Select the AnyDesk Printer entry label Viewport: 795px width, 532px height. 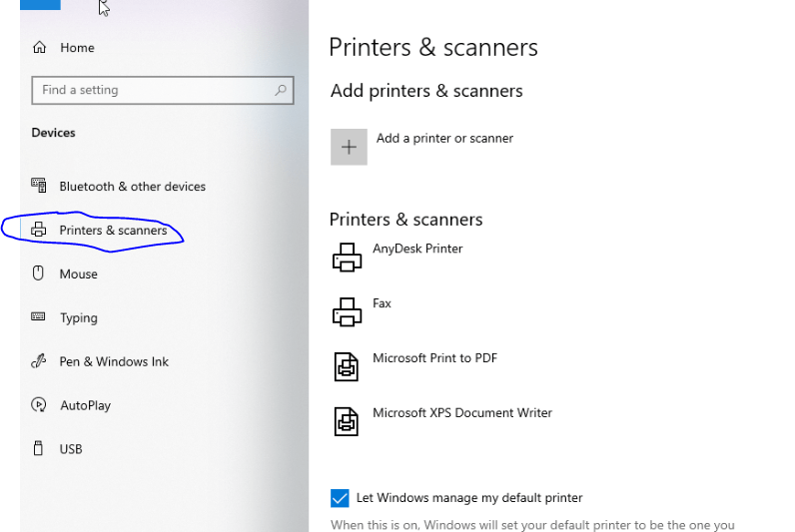point(417,249)
